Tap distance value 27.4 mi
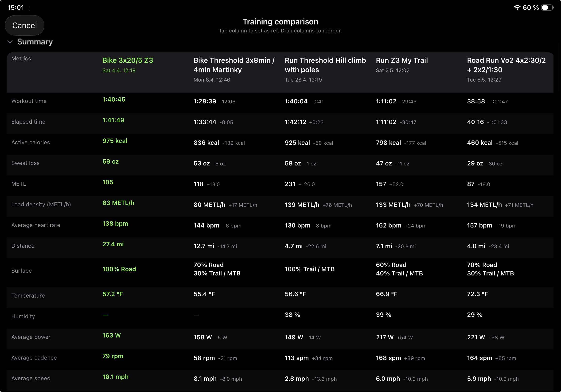Screen dimensions: 561x392 pos(113,244)
